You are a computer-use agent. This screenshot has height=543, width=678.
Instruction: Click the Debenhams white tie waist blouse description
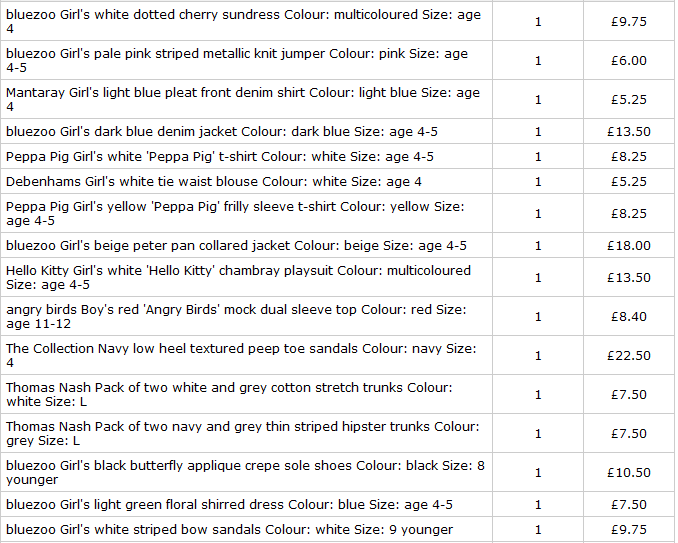214,182
